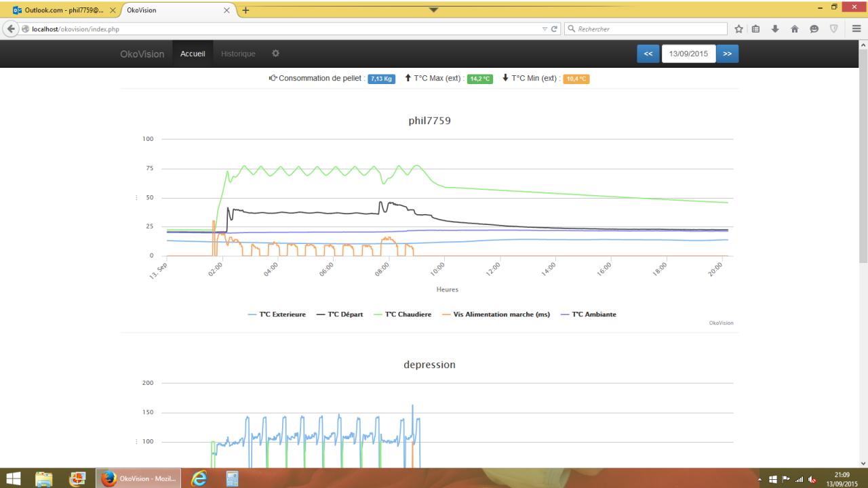Open the network signal icon in tray
This screenshot has height=488, width=868.
pos(799,479)
